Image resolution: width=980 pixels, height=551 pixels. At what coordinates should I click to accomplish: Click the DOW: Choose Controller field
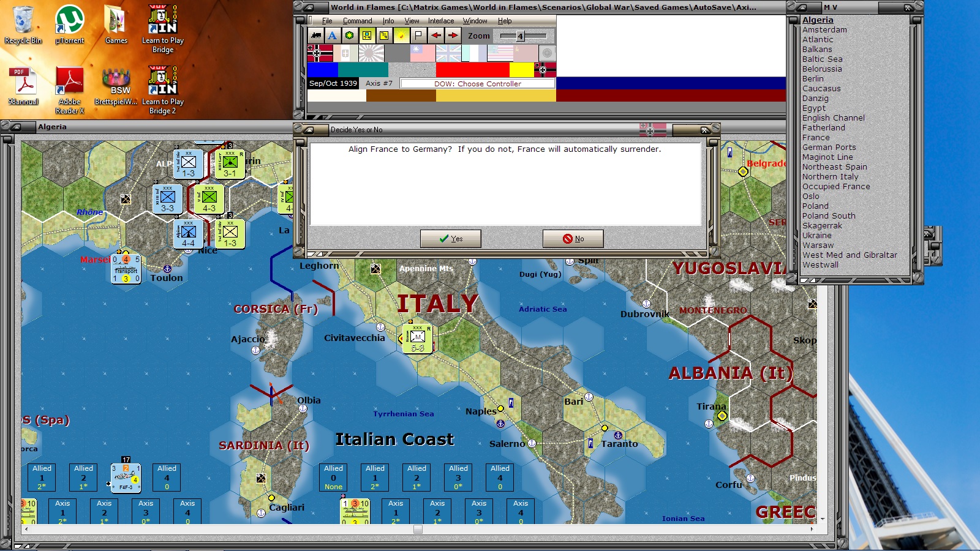(478, 84)
